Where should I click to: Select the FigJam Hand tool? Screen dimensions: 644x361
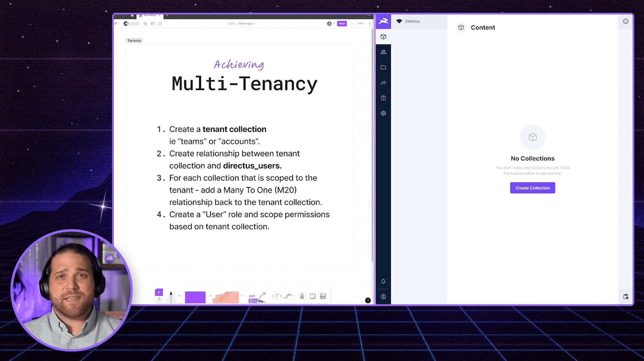coord(159,299)
